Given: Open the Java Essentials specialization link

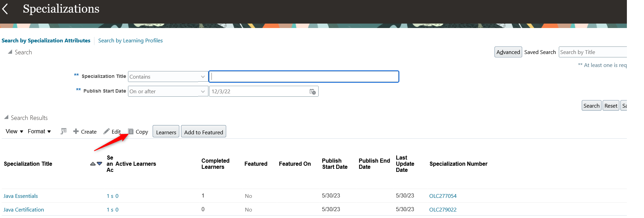Looking at the screenshot, I should [x=21, y=196].
